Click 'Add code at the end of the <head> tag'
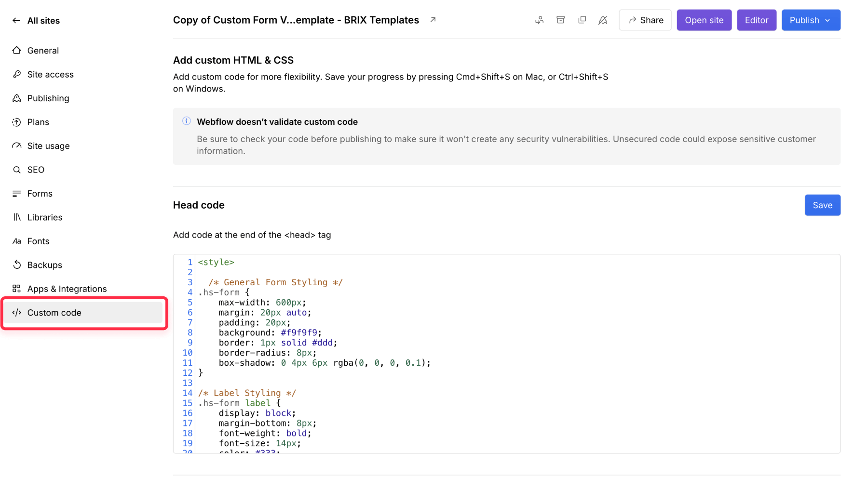Viewport: 868px width, 477px height. [x=252, y=235]
